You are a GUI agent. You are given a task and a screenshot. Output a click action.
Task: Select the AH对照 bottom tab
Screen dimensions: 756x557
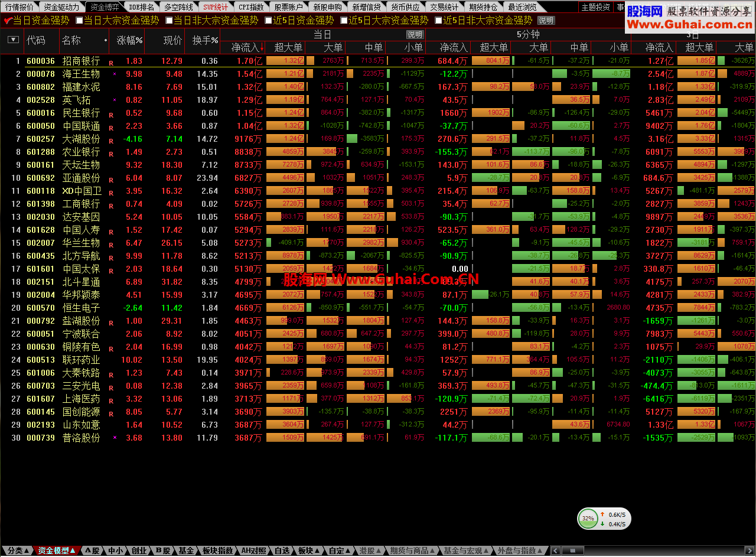255,551
